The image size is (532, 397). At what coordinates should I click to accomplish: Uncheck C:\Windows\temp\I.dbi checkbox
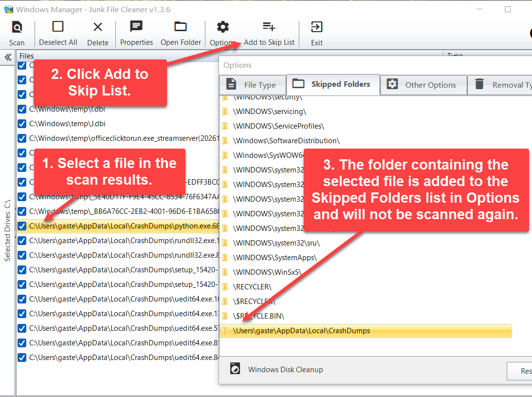pos(22,109)
